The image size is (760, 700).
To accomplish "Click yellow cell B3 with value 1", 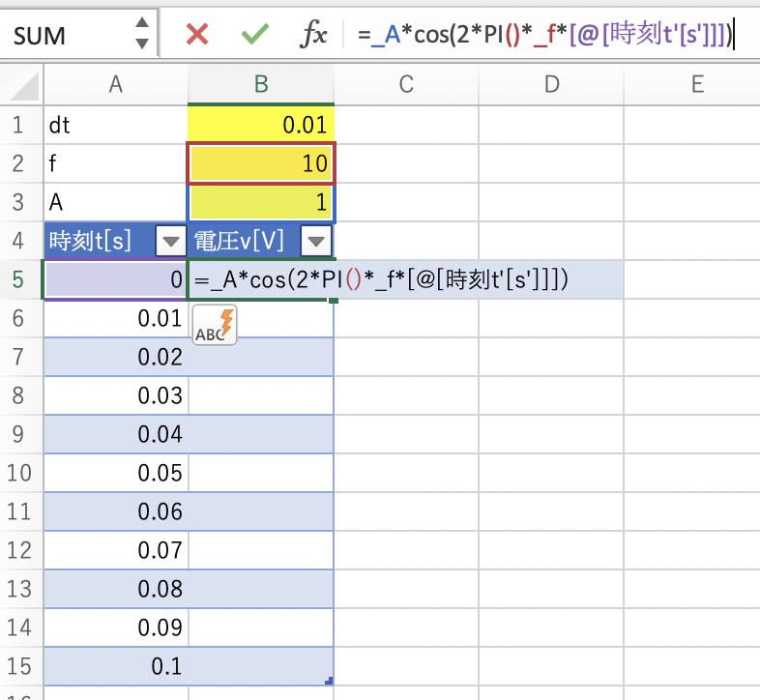I will (261, 202).
